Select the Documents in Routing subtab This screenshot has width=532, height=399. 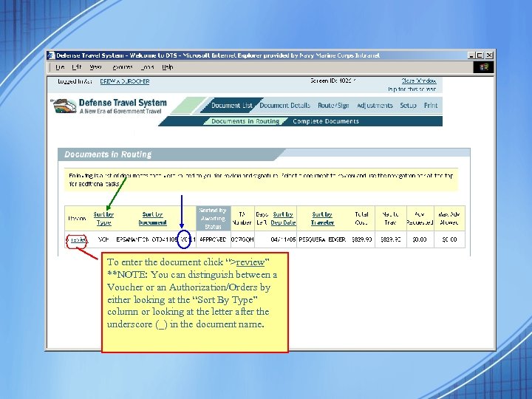coord(245,121)
